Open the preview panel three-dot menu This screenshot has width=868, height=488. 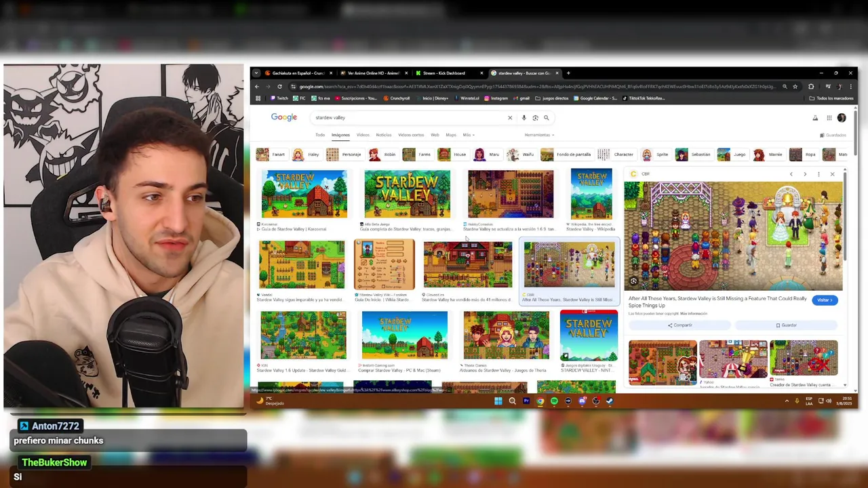point(818,174)
